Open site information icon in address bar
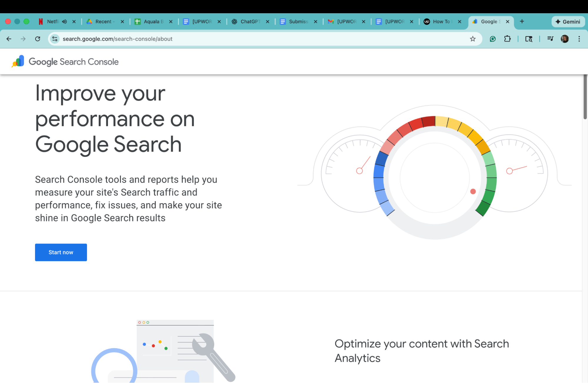This screenshot has height=383, width=588. [x=55, y=39]
